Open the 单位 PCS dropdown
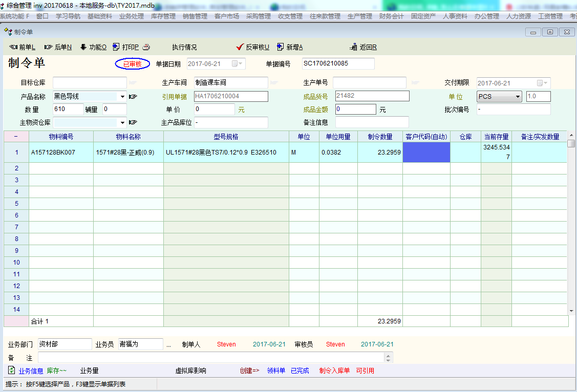 [x=518, y=96]
